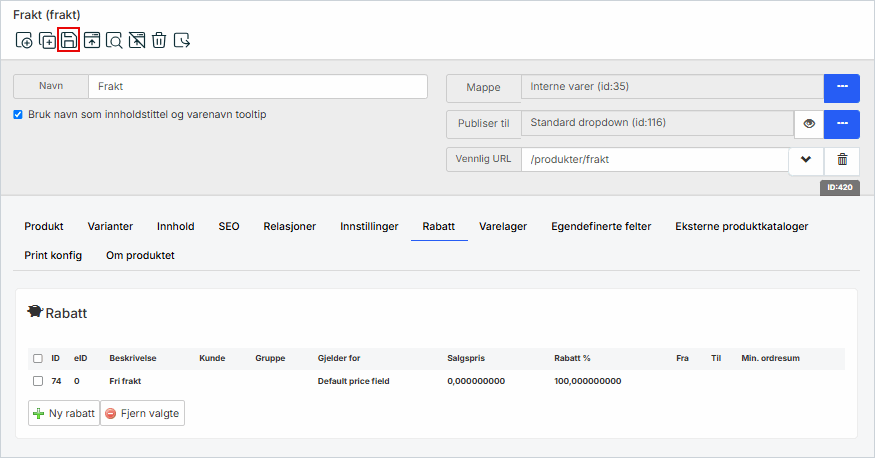Click the Ny rabatt button
Screen dimensions: 875x458
64,413
